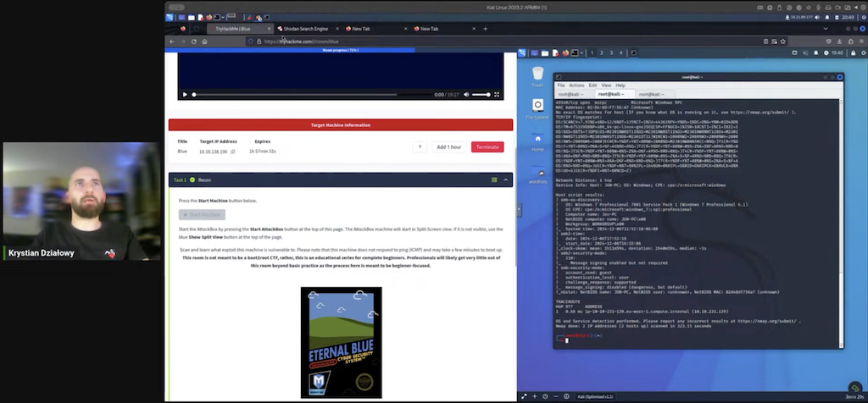Copy the target IP address icon
The height and width of the screenshot is (403, 868).
[x=232, y=151]
